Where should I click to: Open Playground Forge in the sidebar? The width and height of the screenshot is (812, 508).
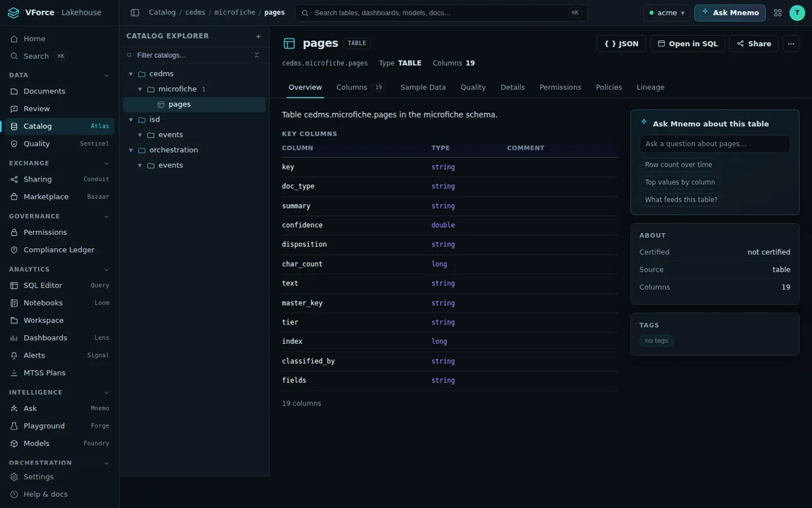click(x=60, y=426)
